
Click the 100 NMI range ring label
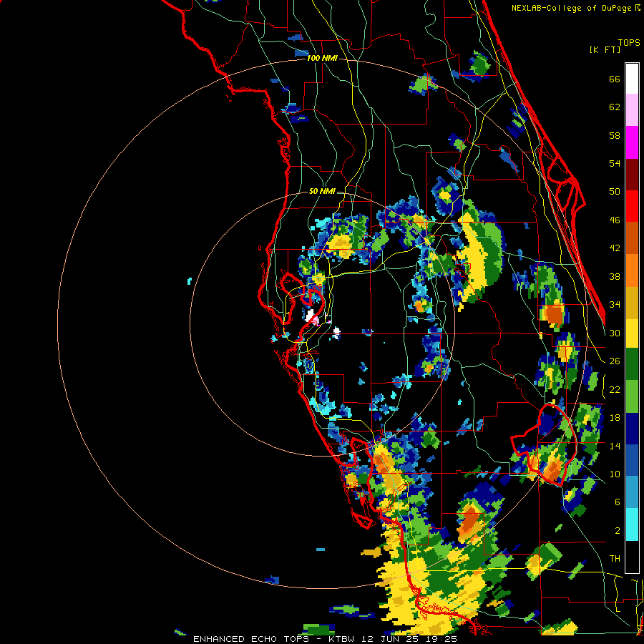tap(322, 59)
